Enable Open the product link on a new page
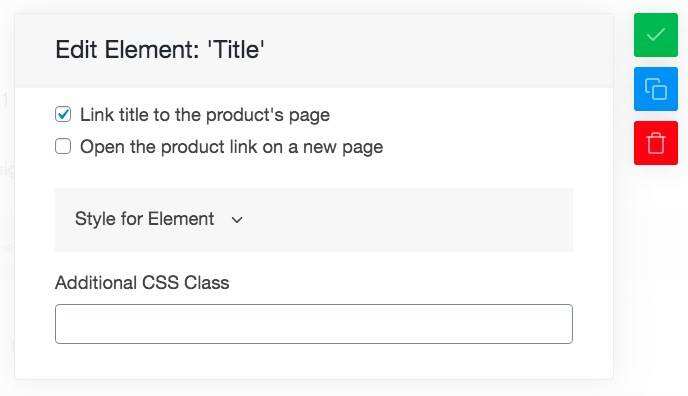 (x=63, y=146)
